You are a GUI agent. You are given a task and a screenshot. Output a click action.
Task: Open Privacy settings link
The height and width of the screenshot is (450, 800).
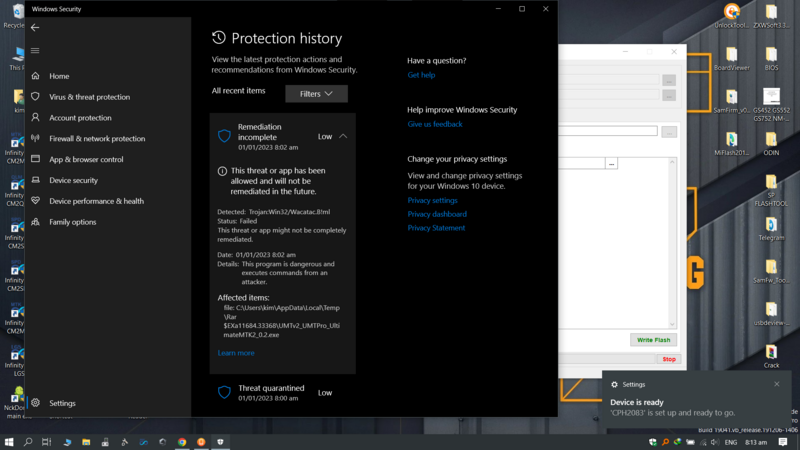tap(432, 201)
